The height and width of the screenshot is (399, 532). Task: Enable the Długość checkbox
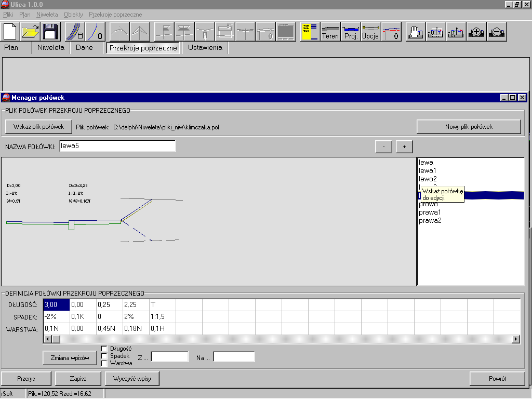tap(104, 349)
